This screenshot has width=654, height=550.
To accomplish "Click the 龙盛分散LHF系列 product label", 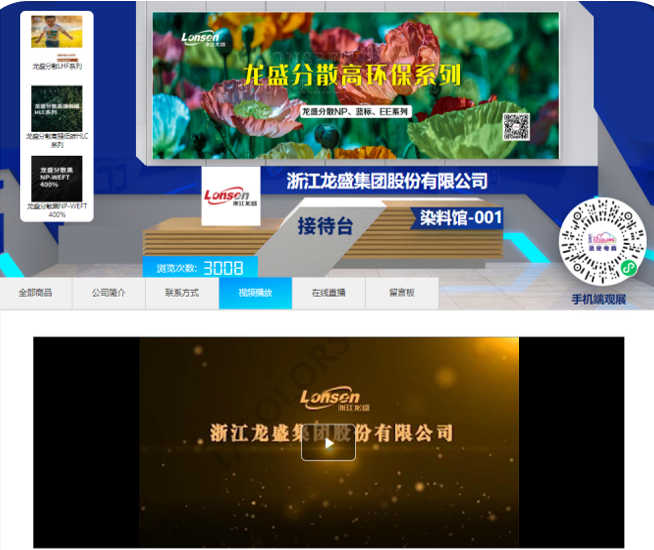I will click(57, 66).
